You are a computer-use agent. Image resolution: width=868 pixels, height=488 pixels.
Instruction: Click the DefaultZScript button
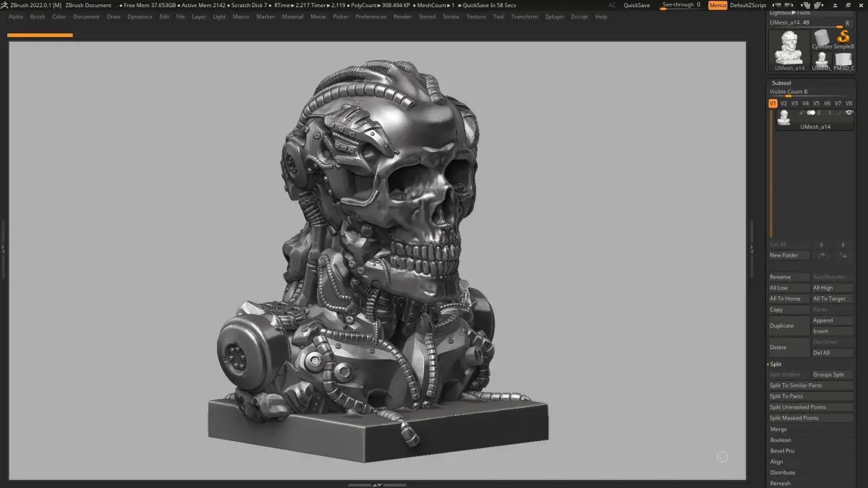[x=748, y=5]
